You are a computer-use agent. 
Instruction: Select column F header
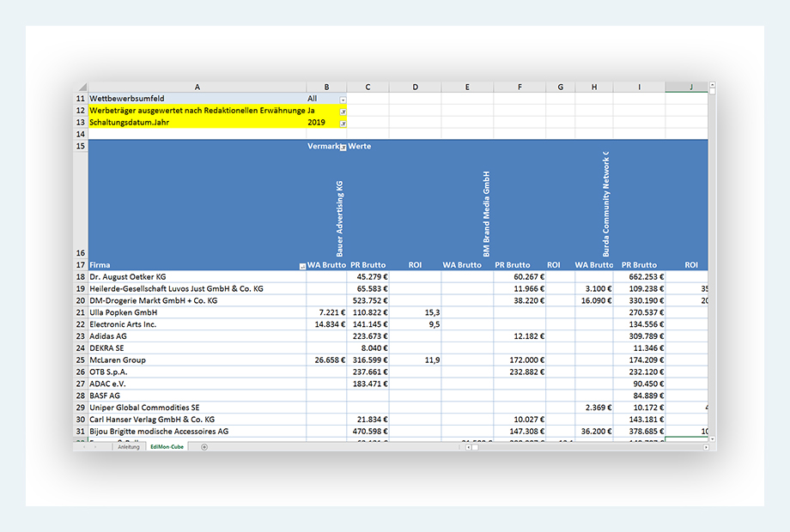(x=520, y=87)
